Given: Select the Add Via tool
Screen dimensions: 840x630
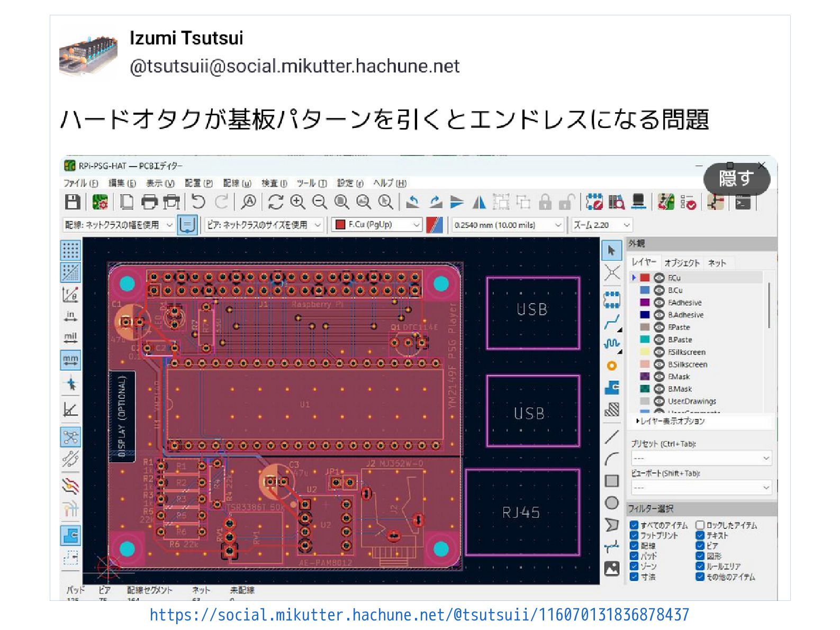Looking at the screenshot, I should [611, 366].
